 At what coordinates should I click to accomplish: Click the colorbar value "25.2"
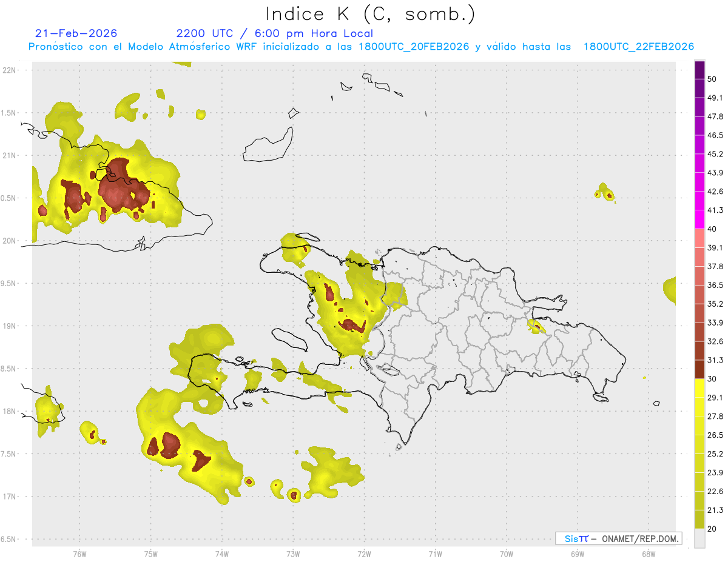(716, 454)
